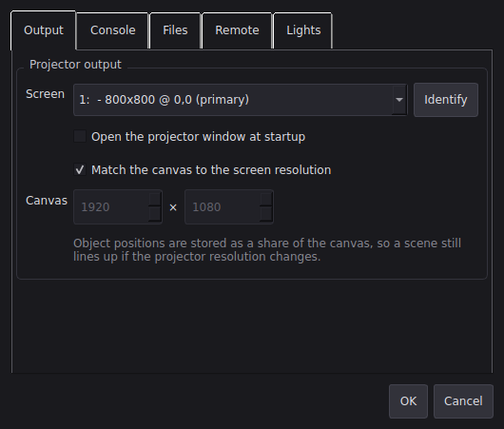Click the Identify button

point(446,100)
